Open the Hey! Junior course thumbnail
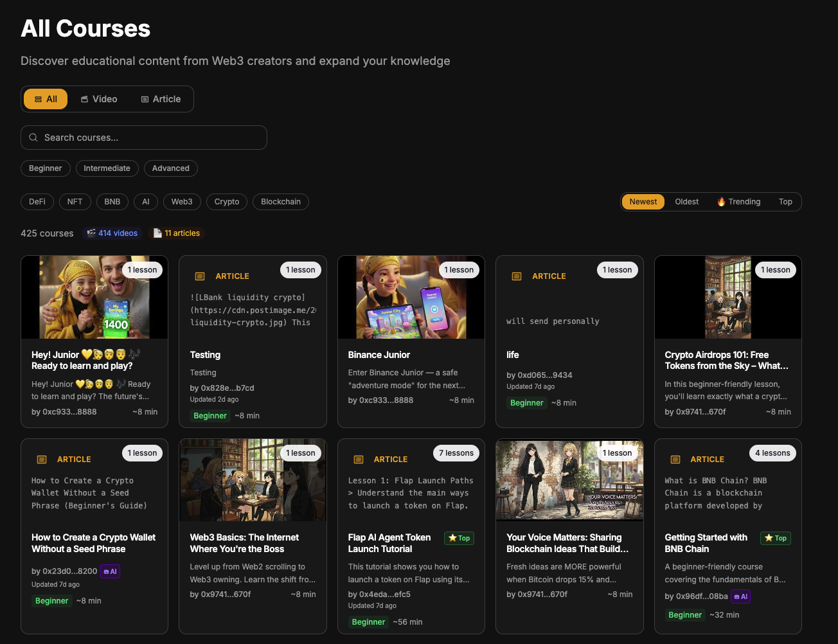This screenshot has height=644, width=838. pyautogui.click(x=94, y=298)
